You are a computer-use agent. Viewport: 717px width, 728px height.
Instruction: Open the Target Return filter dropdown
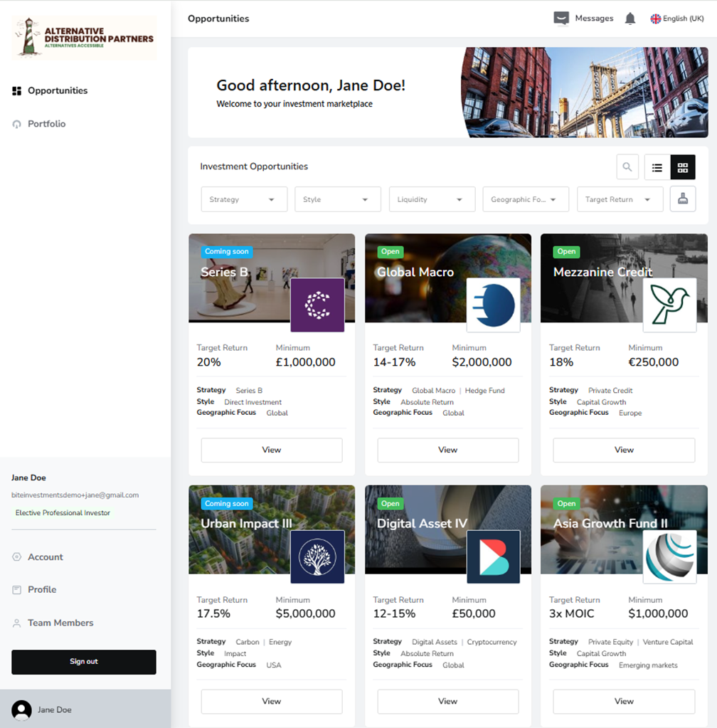coord(620,199)
